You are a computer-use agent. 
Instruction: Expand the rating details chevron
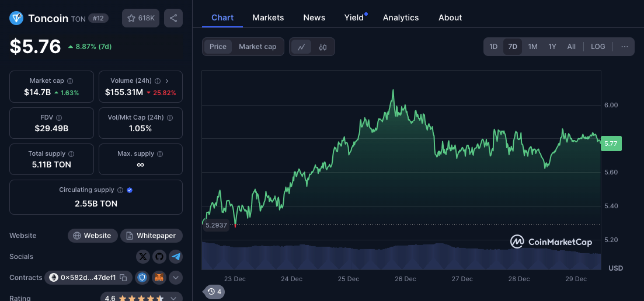(x=173, y=298)
